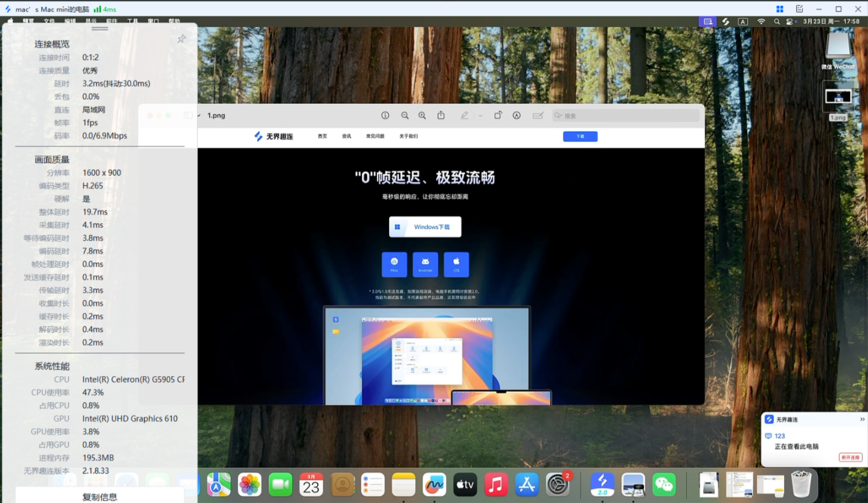Show image info using the (i) icon

click(385, 115)
